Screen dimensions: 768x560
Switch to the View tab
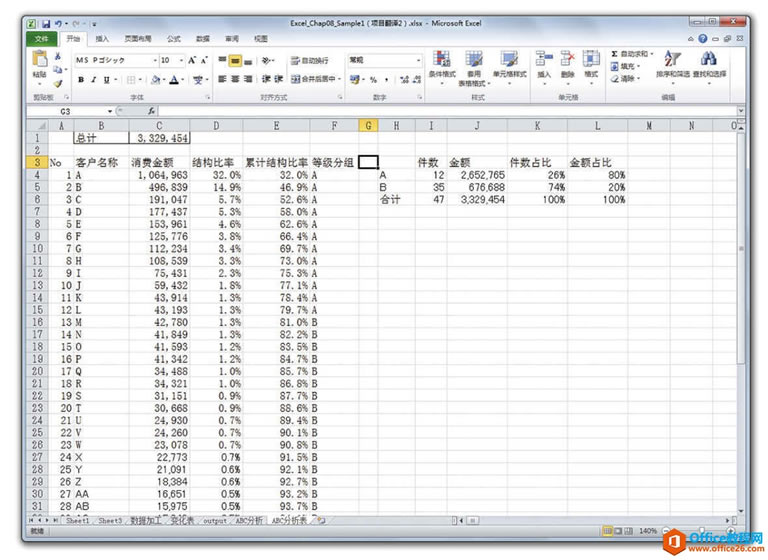[261, 39]
